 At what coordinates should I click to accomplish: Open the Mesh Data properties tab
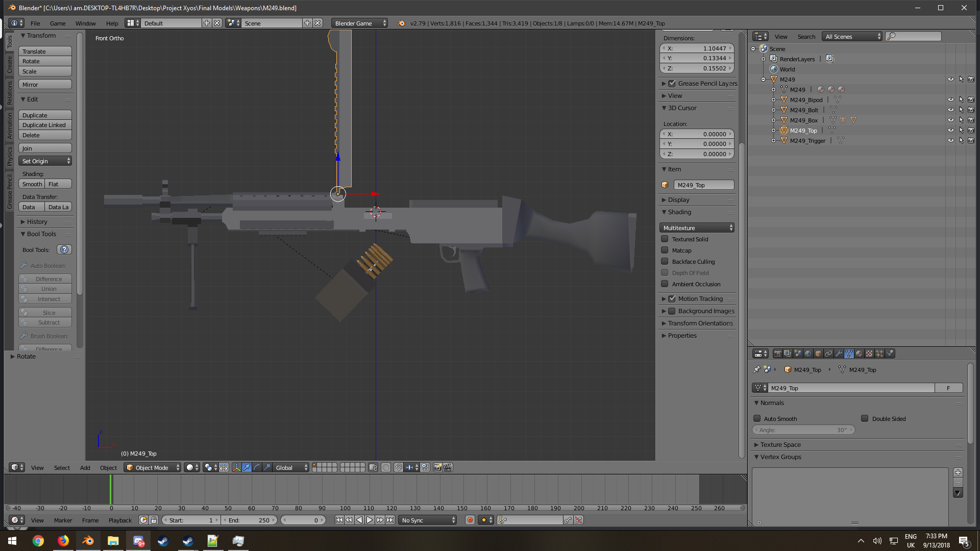849,354
